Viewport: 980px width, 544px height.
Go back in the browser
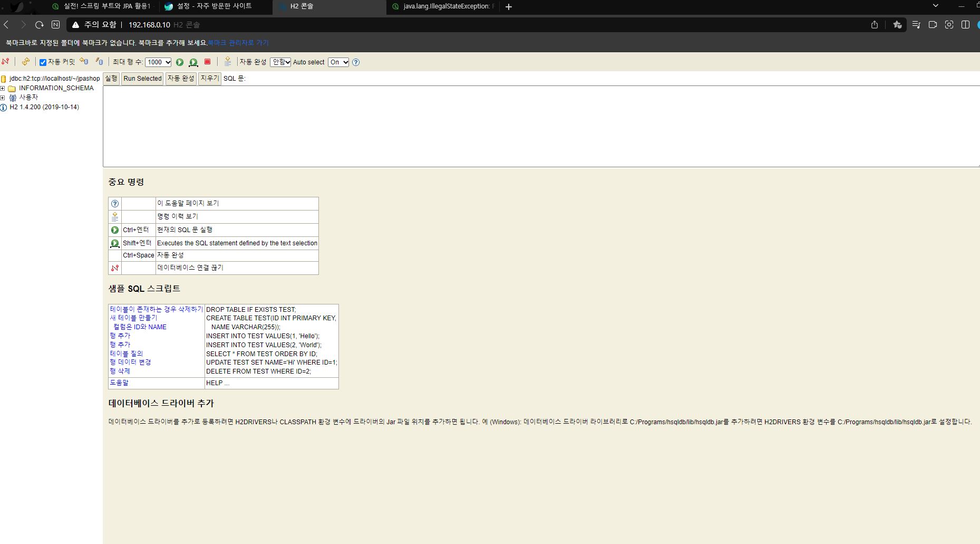click(7, 25)
